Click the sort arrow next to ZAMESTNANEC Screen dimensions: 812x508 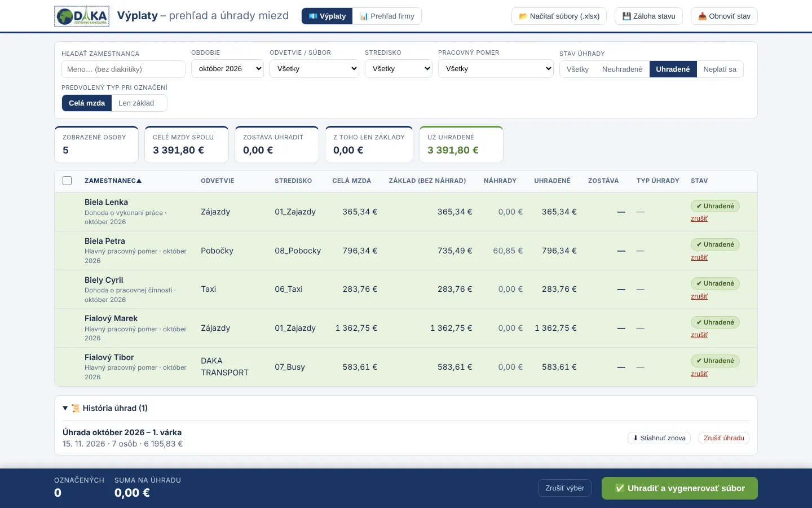[139, 181]
